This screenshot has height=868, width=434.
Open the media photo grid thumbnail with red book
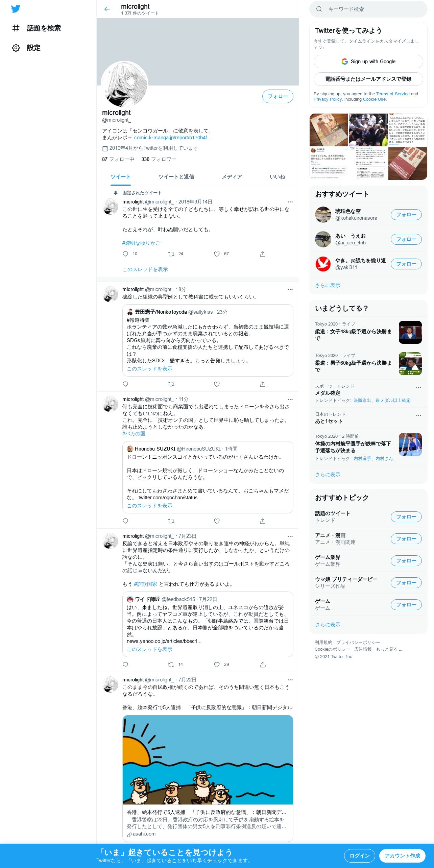(x=408, y=164)
